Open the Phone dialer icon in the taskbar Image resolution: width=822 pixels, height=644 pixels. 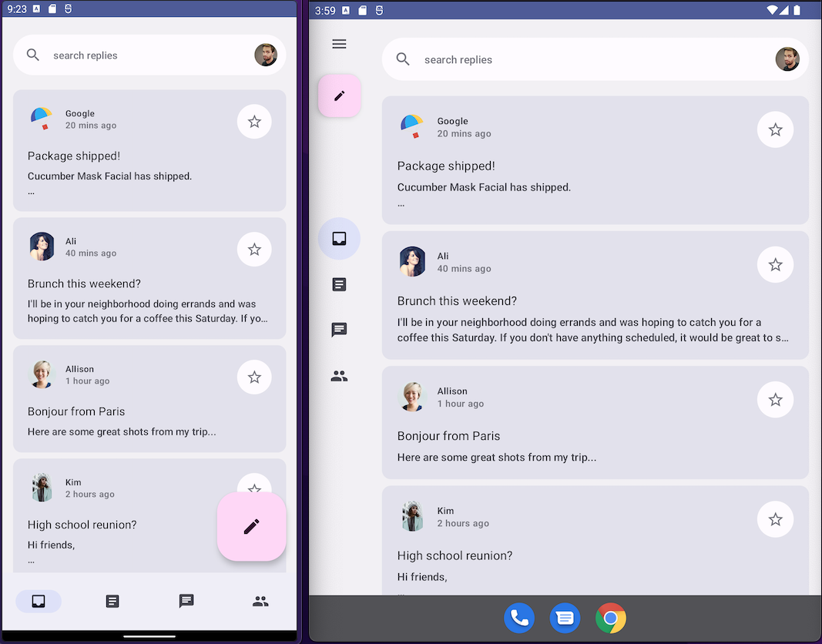[x=519, y=618]
